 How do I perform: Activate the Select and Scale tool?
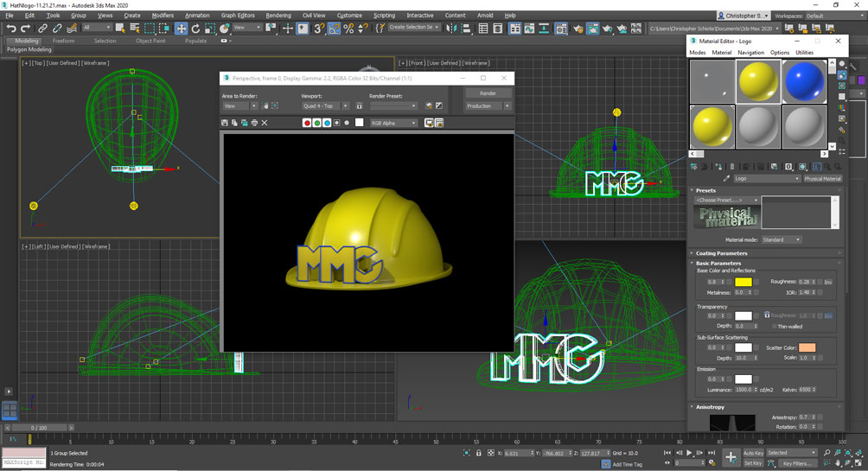coord(210,29)
